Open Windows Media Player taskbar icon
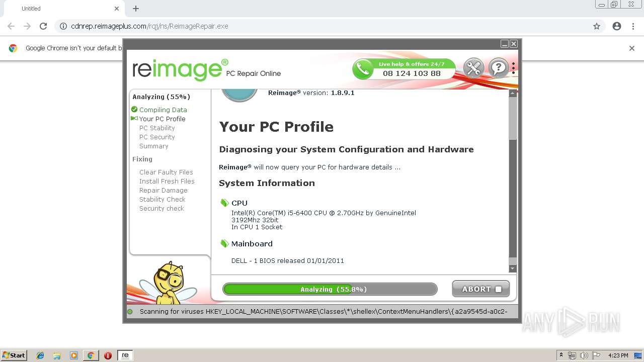Viewport: 644px width, 362px height. (74, 355)
